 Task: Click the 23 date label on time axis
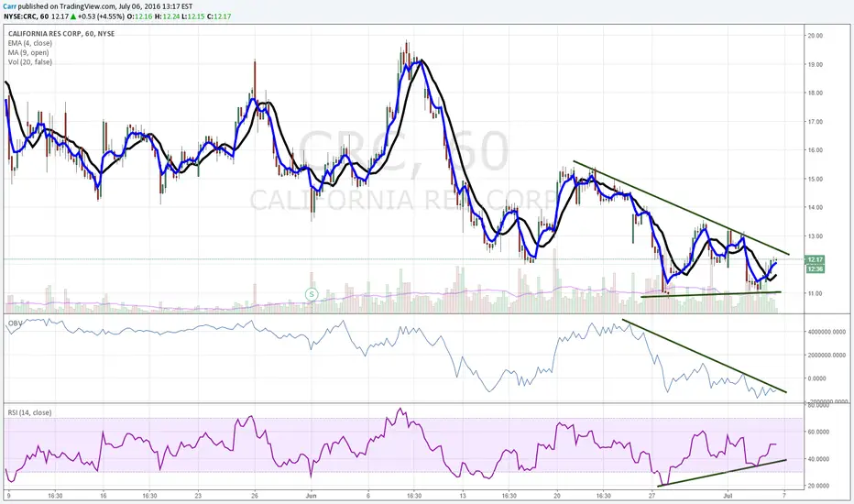198,496
